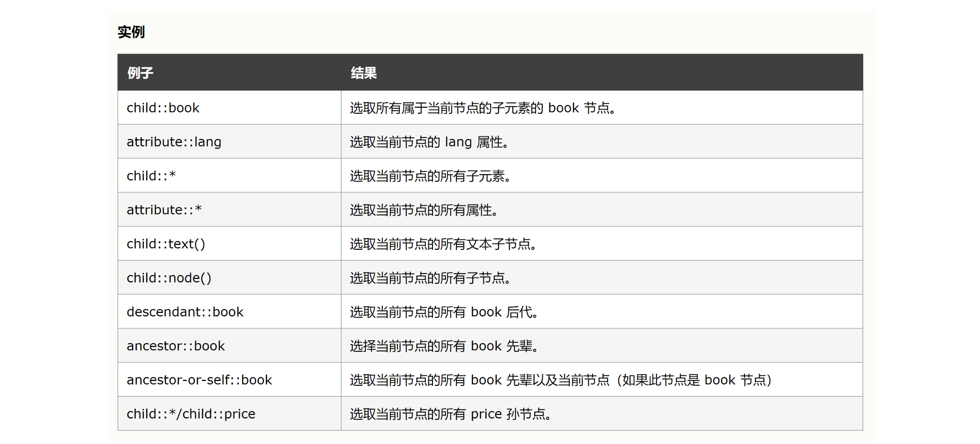
Task: Select the child::book cell
Action: tap(163, 108)
